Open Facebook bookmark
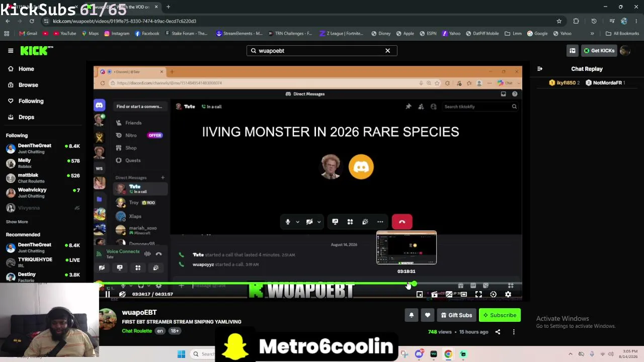 click(x=147, y=34)
